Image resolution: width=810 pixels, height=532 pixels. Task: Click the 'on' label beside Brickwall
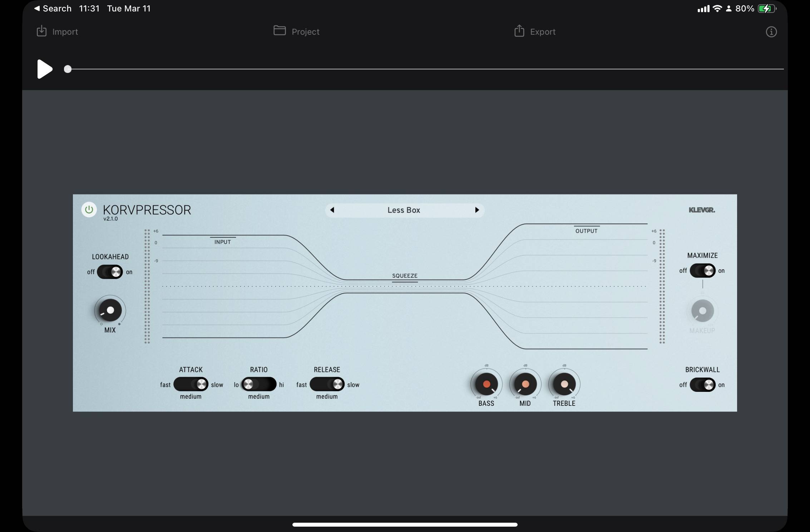(721, 385)
